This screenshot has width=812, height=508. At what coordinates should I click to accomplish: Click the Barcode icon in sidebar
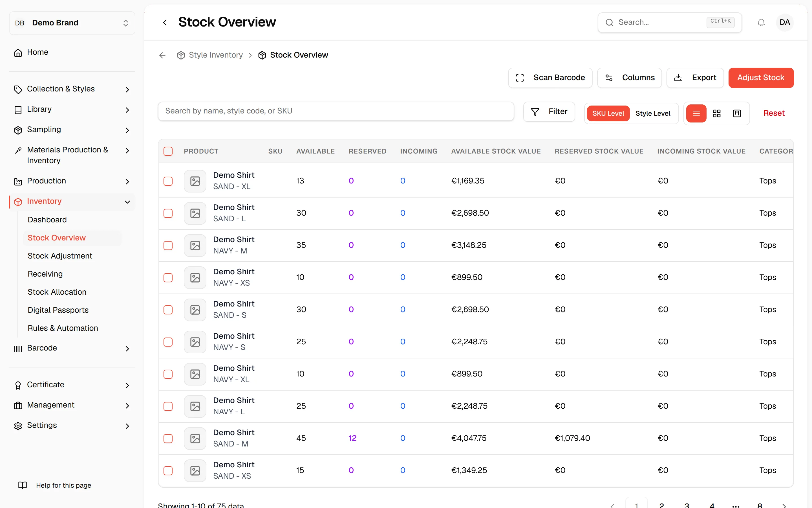point(18,349)
